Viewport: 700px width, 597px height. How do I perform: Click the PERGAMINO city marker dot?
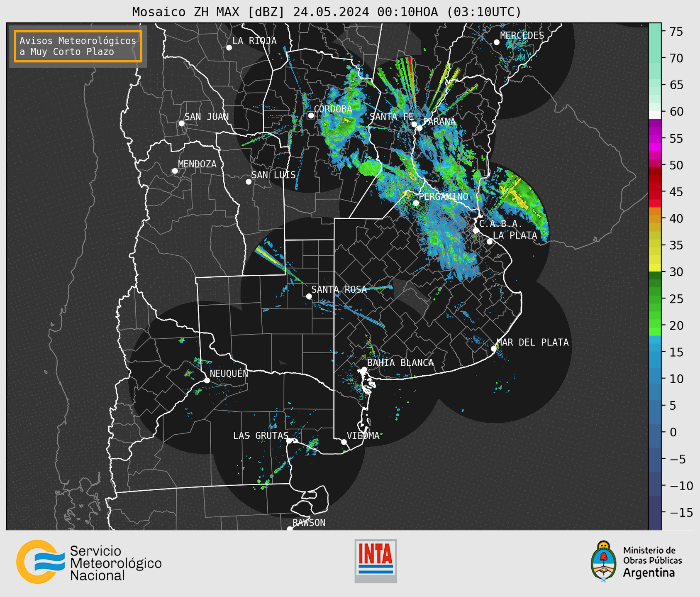416,203
